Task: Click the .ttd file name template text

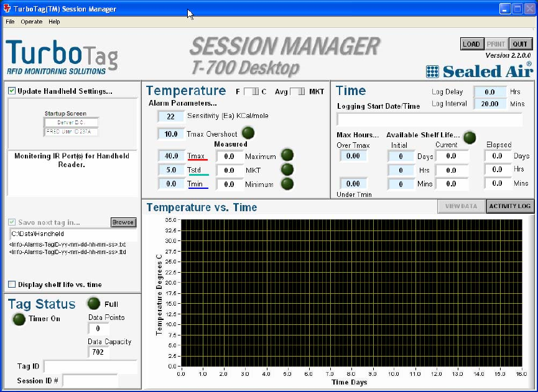Action: coord(68,252)
